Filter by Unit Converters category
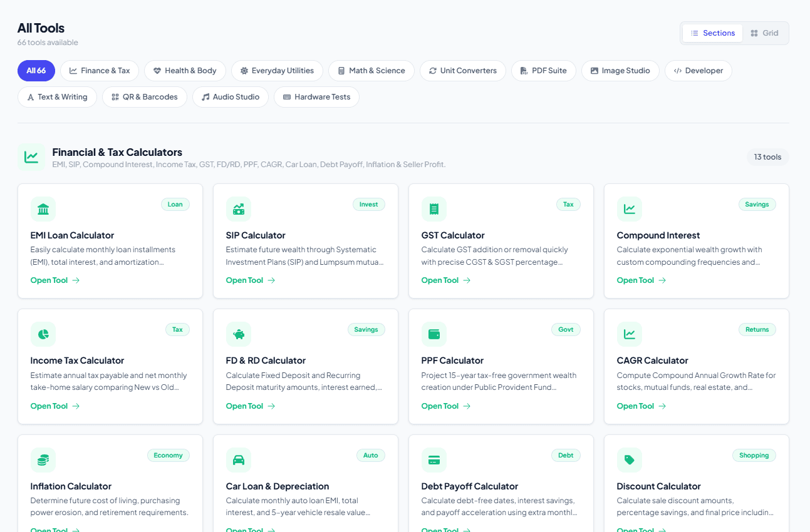The width and height of the screenshot is (810, 532). 463,71
